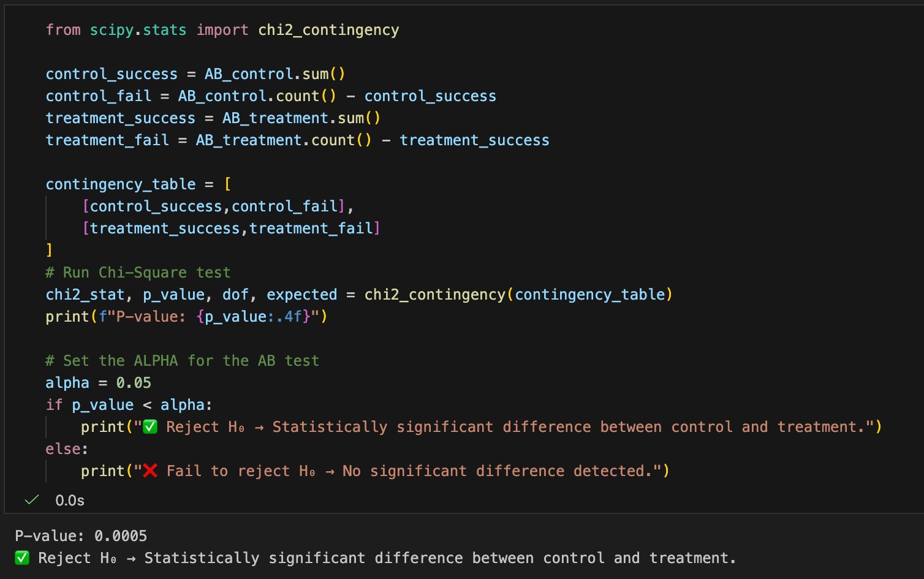The width and height of the screenshot is (924, 579).
Task: Click the scipy.stats module name
Action: (138, 30)
